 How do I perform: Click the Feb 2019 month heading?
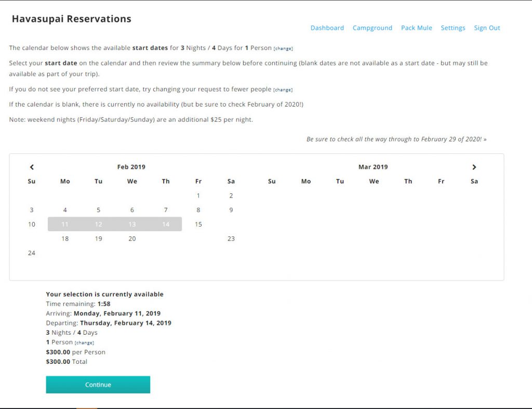131,167
